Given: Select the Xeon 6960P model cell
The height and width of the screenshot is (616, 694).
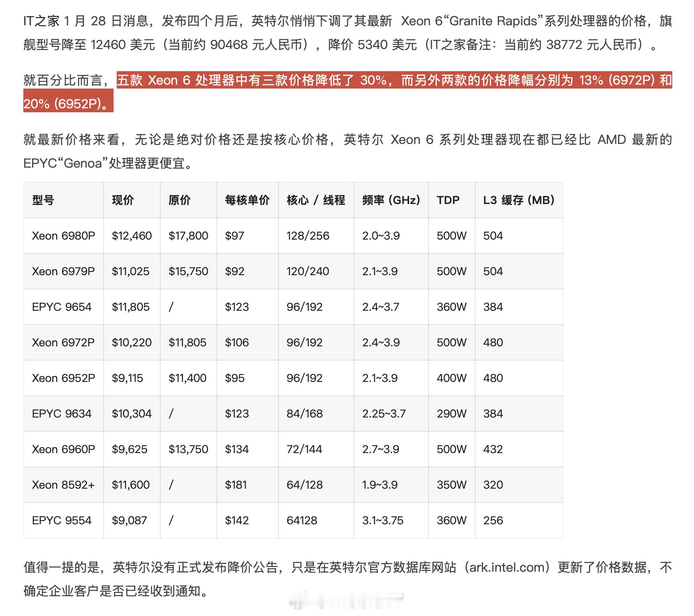Looking at the screenshot, I should point(63,449).
